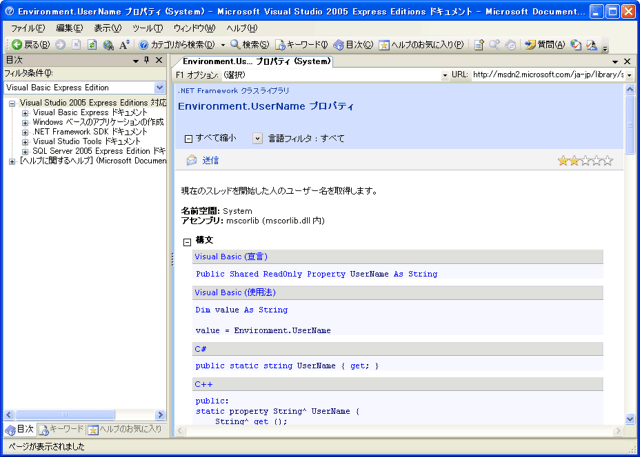
Task: Open the ヘルプ (Help) menu
Action: (242, 28)
